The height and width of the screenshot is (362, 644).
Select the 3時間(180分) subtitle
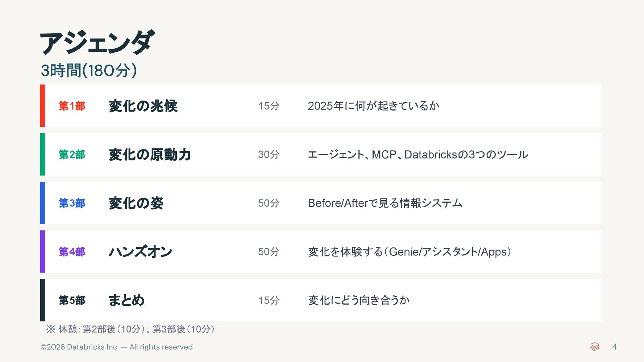coord(89,71)
